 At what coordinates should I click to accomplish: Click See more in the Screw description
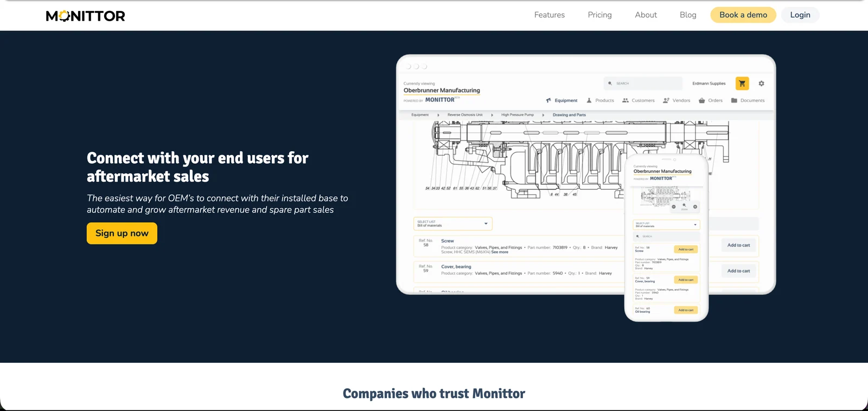[x=500, y=252]
